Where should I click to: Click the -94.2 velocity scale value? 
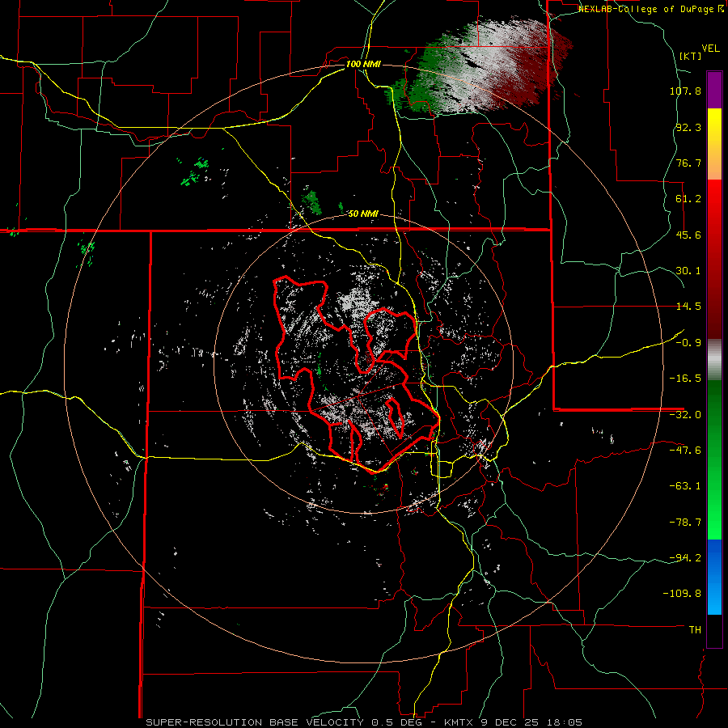point(685,557)
